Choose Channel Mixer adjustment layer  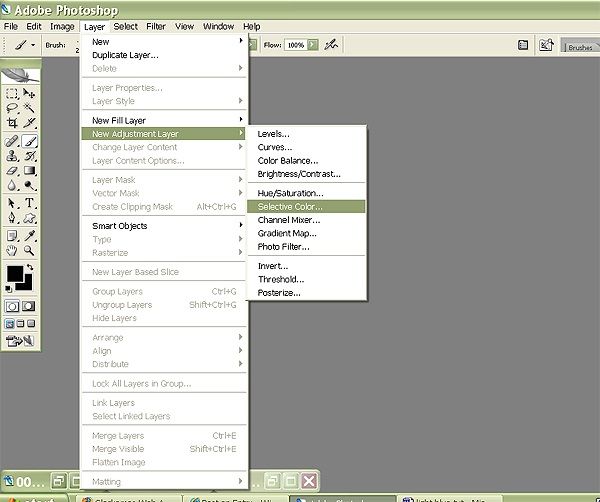point(306,220)
